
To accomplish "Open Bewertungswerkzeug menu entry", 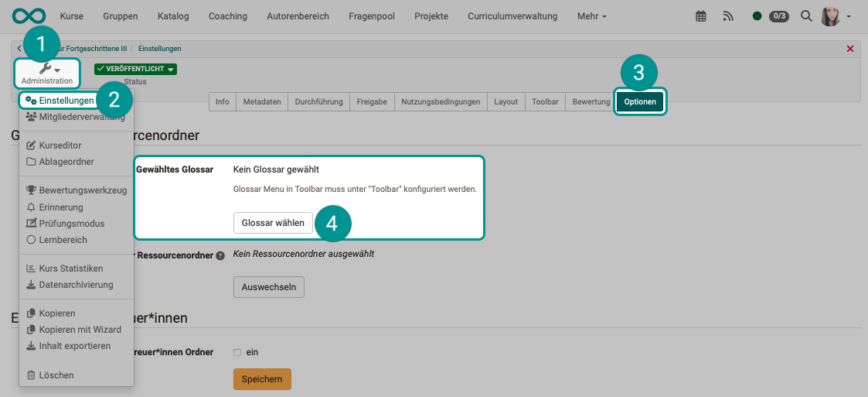I will point(76,190).
